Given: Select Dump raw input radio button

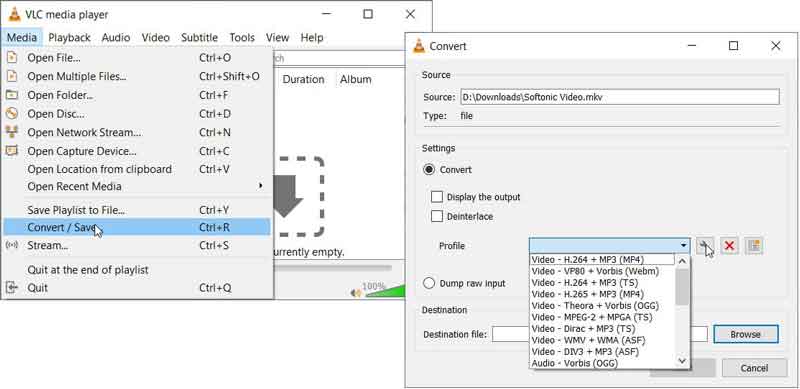Looking at the screenshot, I should 430,283.
